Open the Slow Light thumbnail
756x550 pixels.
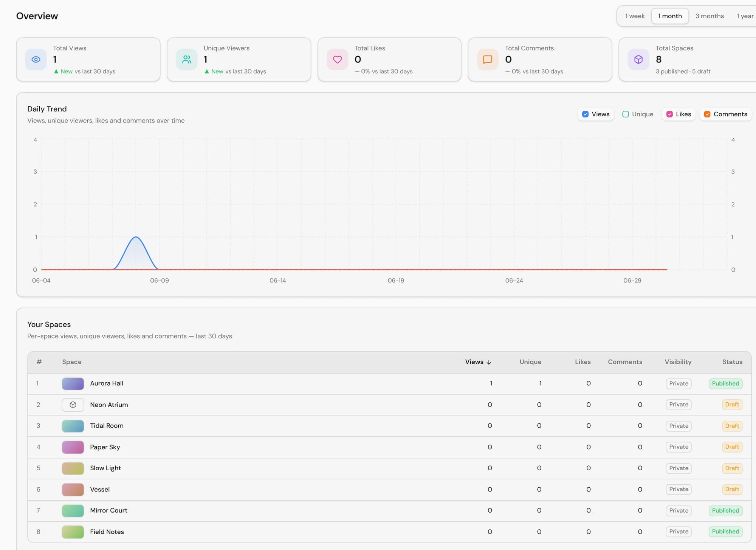point(73,468)
